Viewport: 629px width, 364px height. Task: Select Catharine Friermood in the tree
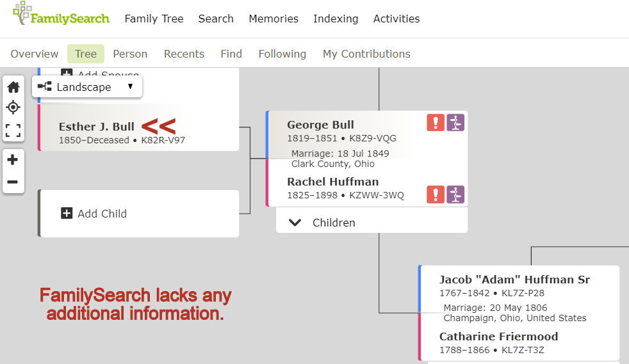(498, 336)
